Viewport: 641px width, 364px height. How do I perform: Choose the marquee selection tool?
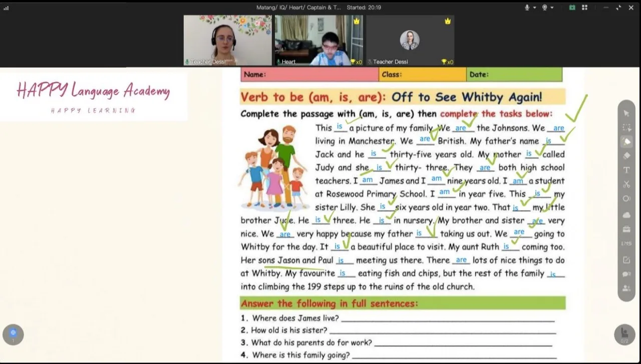tap(626, 128)
